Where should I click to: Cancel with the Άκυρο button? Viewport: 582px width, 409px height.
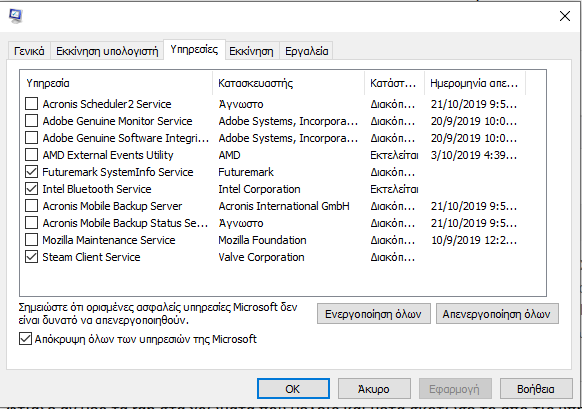[374, 389]
